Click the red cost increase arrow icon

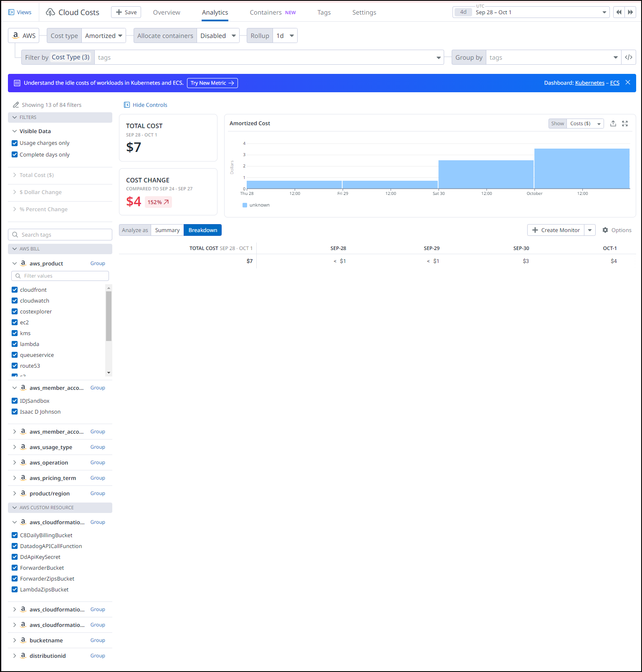tap(166, 202)
